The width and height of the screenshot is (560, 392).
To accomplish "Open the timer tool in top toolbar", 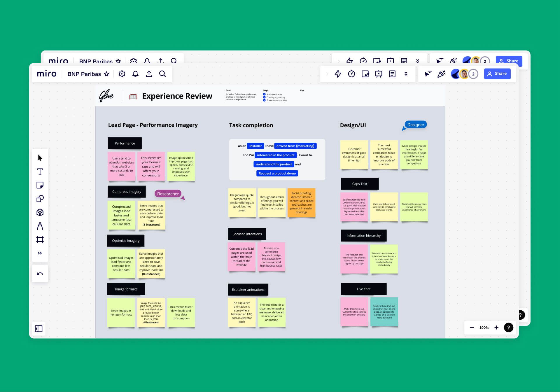I will point(351,74).
